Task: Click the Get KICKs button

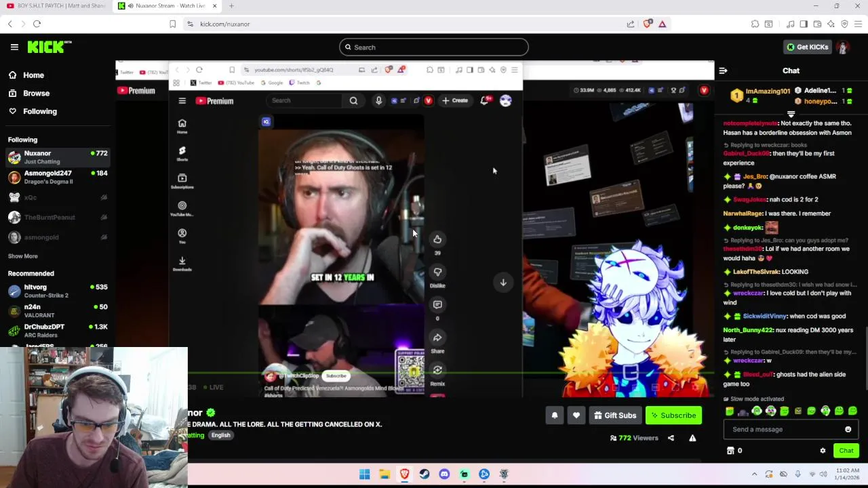Action: 807,47
